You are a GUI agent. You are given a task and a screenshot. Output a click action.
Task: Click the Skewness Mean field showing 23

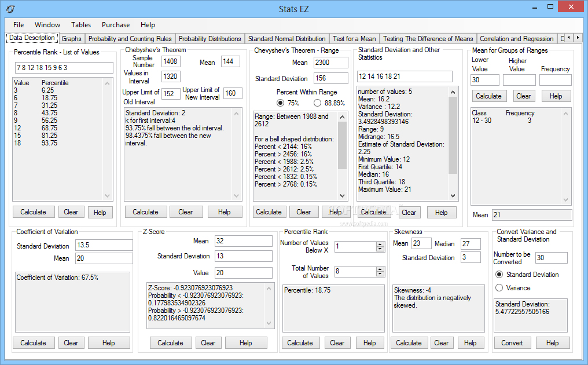pos(421,244)
